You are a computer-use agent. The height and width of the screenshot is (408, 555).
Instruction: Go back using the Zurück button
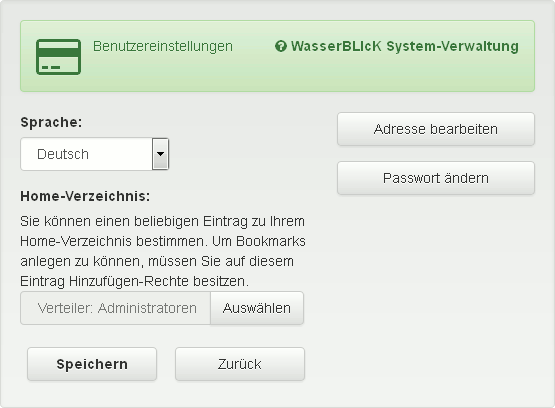(240, 364)
